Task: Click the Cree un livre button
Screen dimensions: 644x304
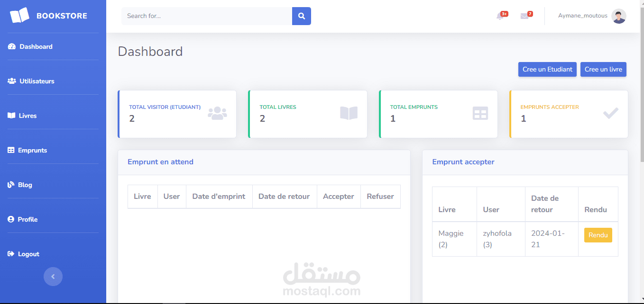Action: 603,69
